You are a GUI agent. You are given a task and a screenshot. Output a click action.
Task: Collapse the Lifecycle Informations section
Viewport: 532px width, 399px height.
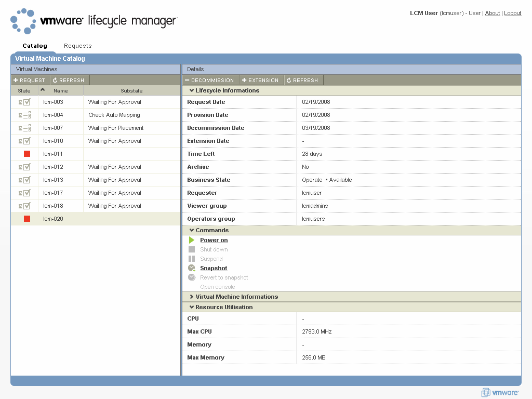192,90
